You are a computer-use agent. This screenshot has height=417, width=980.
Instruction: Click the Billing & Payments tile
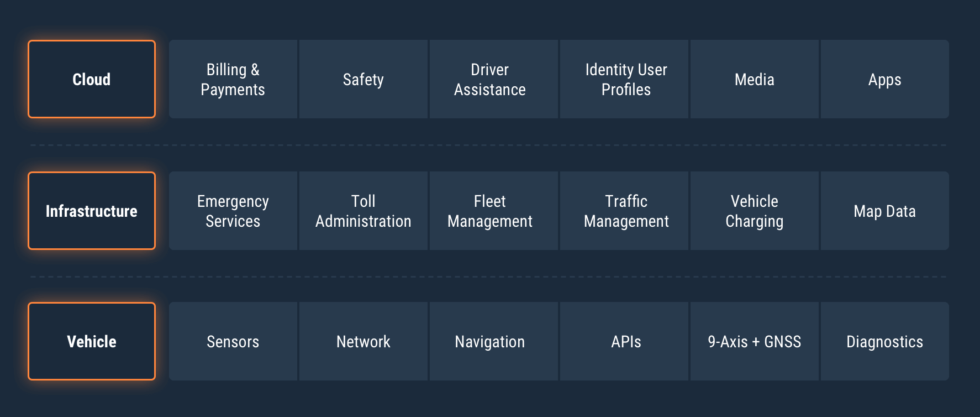(233, 79)
